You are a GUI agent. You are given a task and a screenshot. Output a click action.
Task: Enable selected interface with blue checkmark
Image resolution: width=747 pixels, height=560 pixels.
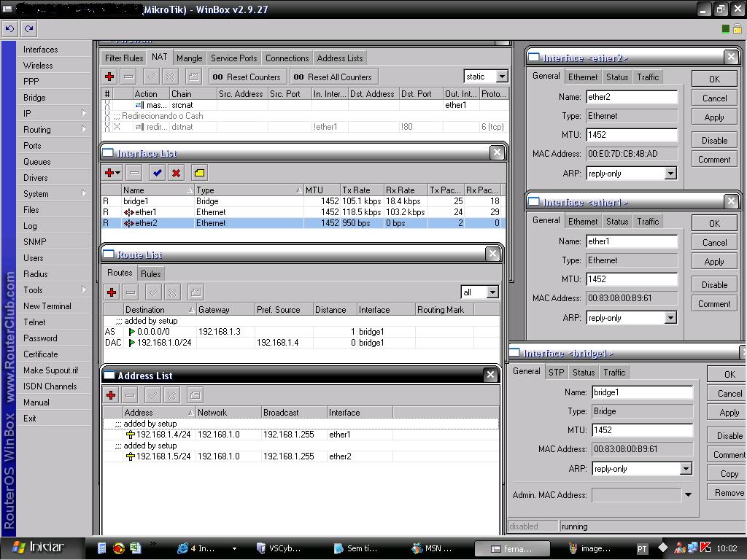(x=157, y=173)
